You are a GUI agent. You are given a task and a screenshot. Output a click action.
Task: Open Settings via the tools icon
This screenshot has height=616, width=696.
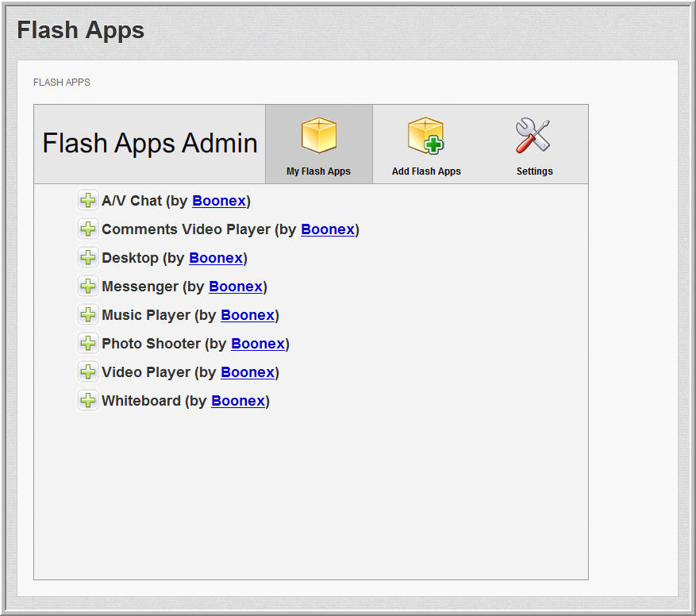(533, 136)
